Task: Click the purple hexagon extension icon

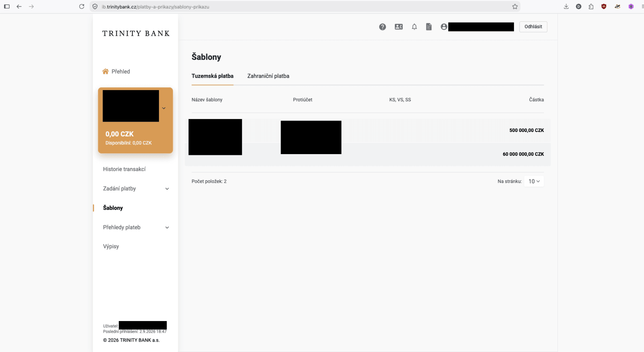Action: (631, 6)
